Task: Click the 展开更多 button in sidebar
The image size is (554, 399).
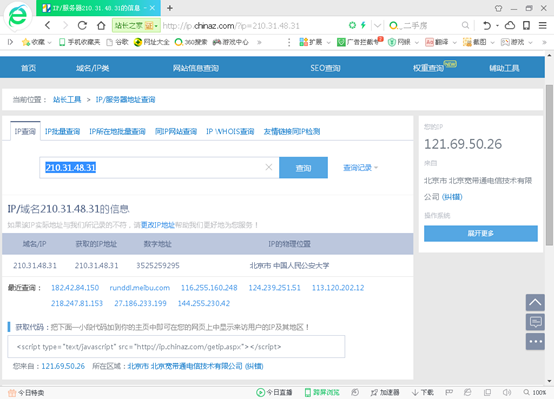Action: click(x=481, y=234)
